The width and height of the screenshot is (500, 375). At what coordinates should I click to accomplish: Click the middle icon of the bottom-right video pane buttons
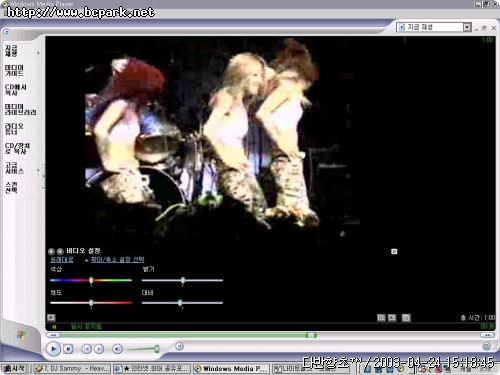pos(392,318)
